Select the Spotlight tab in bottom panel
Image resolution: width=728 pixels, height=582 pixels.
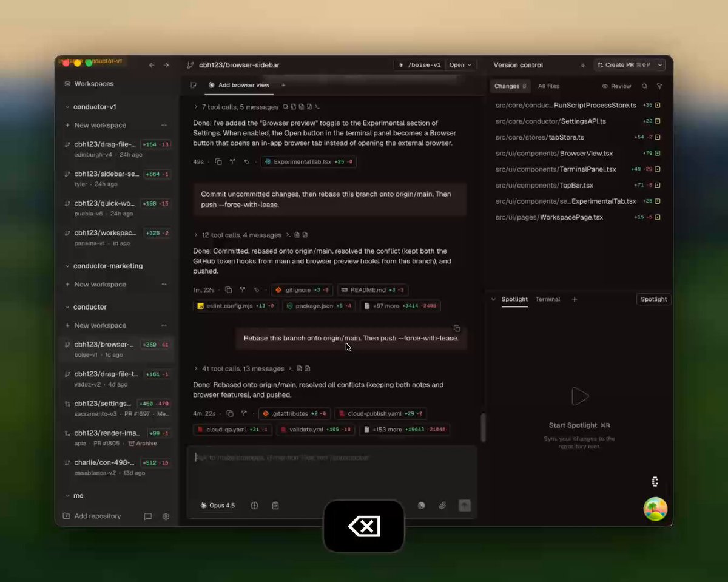point(514,299)
